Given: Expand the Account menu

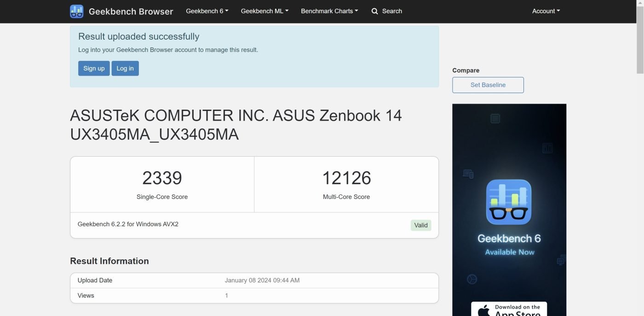Looking at the screenshot, I should pos(546,11).
